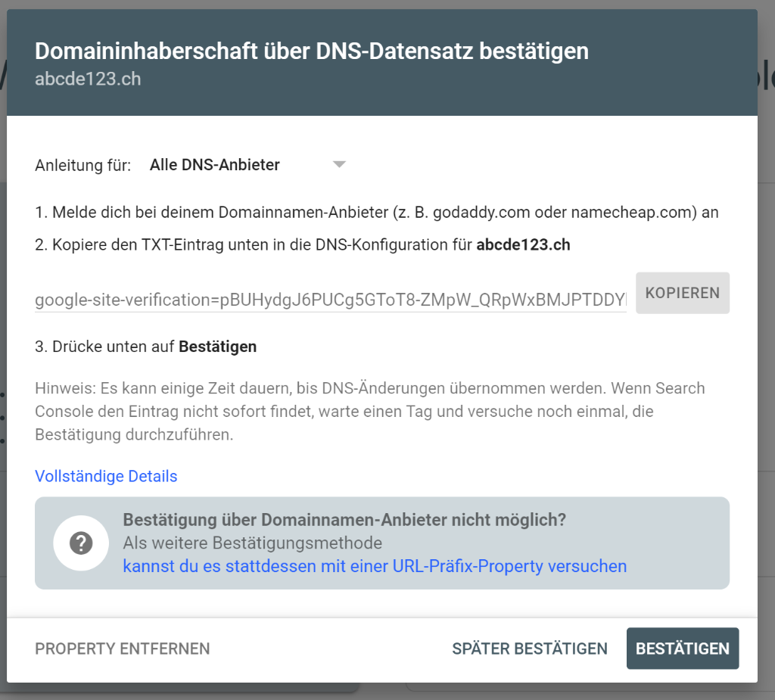Click the 'Bestätigung über Domainnamen-Anbieter nicht möglich?' heading
775x700 pixels.
(344, 520)
